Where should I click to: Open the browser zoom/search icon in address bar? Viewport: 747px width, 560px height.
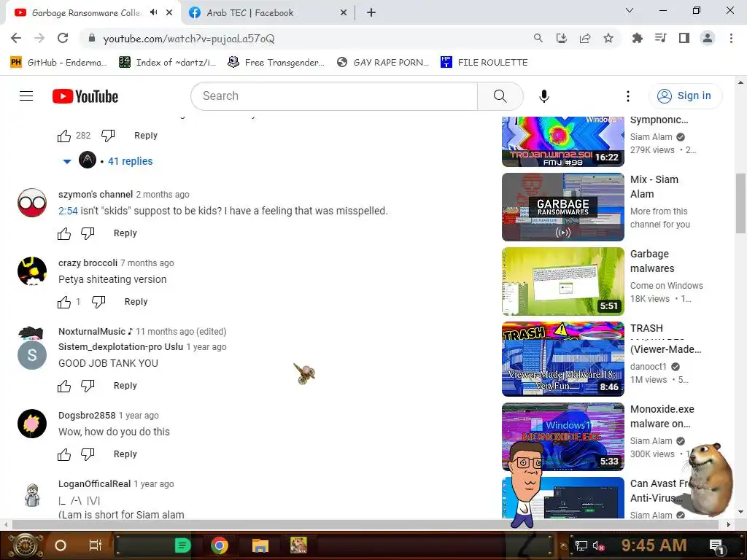click(x=538, y=38)
